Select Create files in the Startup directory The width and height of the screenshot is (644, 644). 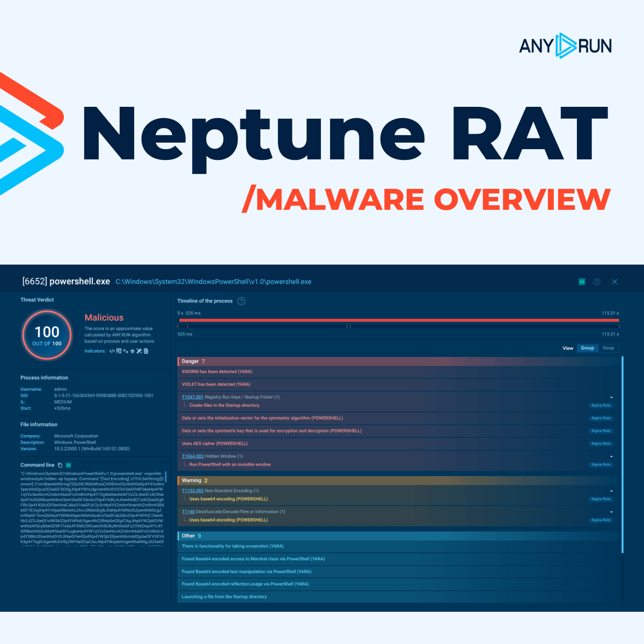click(x=224, y=405)
